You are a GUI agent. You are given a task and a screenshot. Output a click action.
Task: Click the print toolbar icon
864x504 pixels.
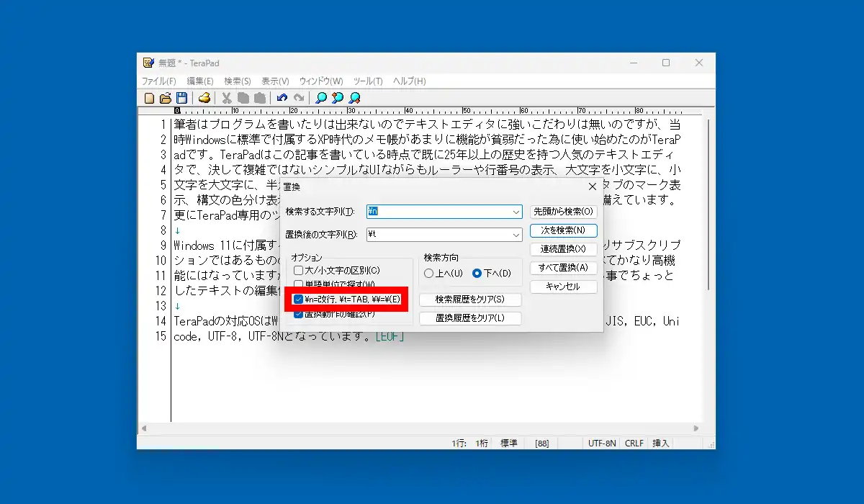(x=204, y=98)
